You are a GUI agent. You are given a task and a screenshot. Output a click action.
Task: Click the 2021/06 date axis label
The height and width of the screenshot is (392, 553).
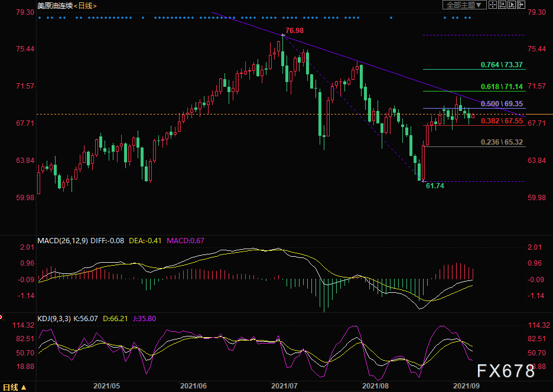[193, 386]
